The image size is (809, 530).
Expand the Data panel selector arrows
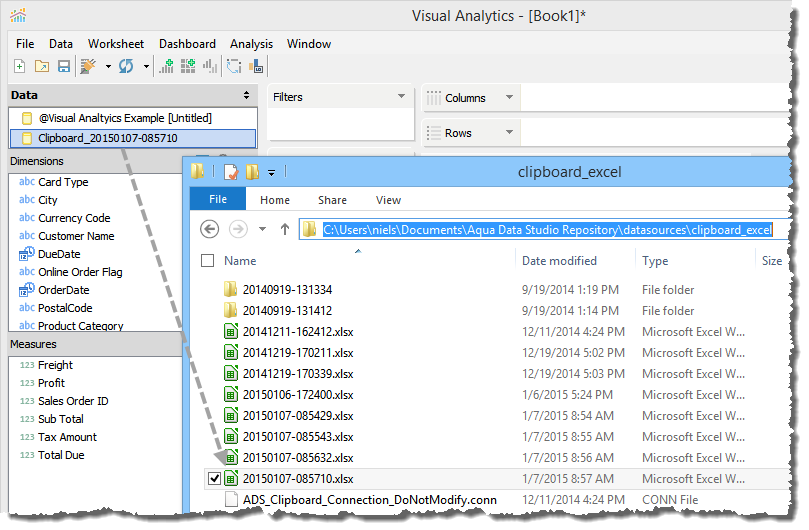tap(246, 95)
